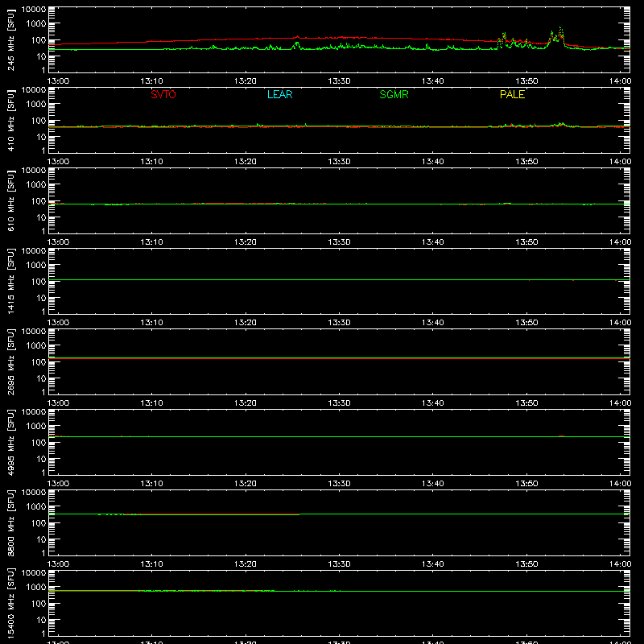The width and height of the screenshot is (644, 644).
Task: Click the 14:00 label under the 245 MHz plot
Action: tap(620, 81)
